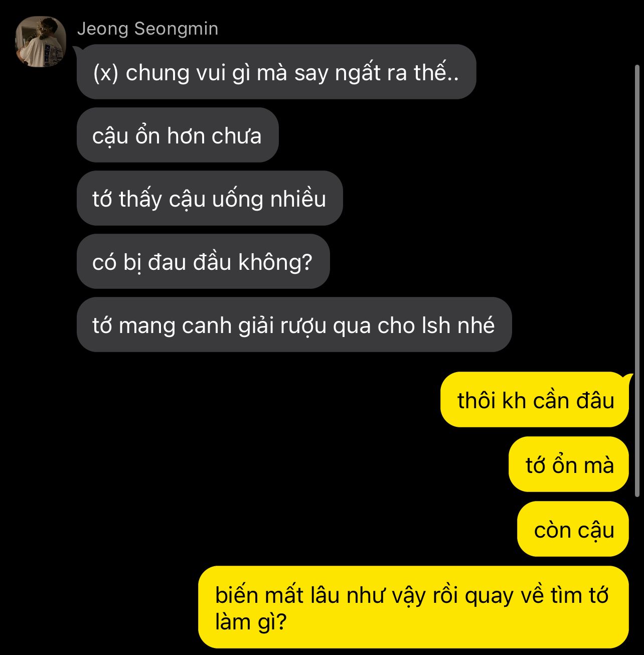Tap the 'còn cậu' sent message
644x655 pixels.
point(573,530)
